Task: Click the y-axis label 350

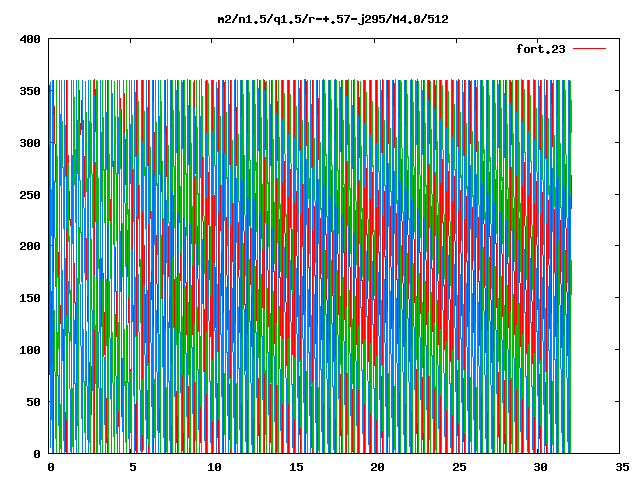Action: point(30,91)
